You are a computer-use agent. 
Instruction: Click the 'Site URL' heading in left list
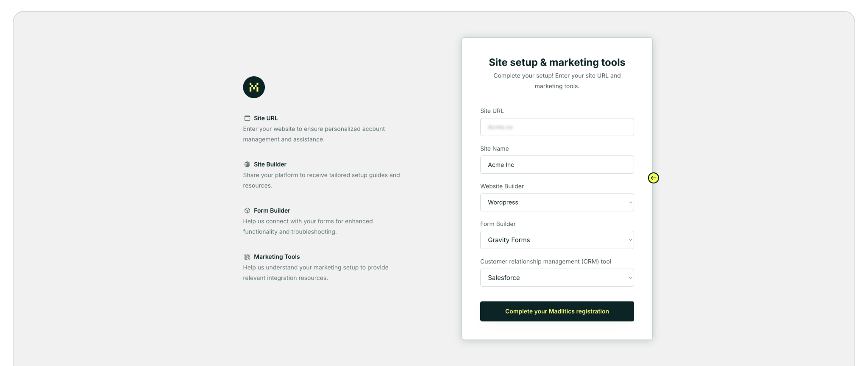pos(266,118)
